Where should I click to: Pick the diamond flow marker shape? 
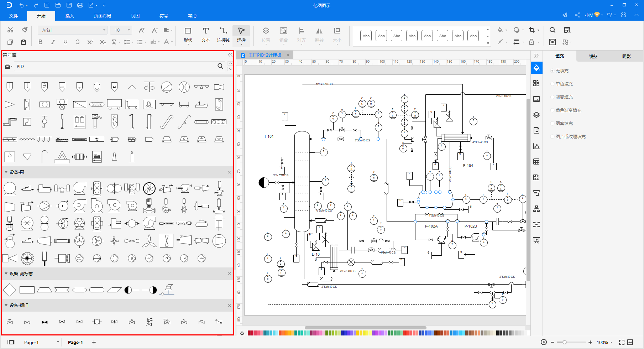click(x=10, y=290)
